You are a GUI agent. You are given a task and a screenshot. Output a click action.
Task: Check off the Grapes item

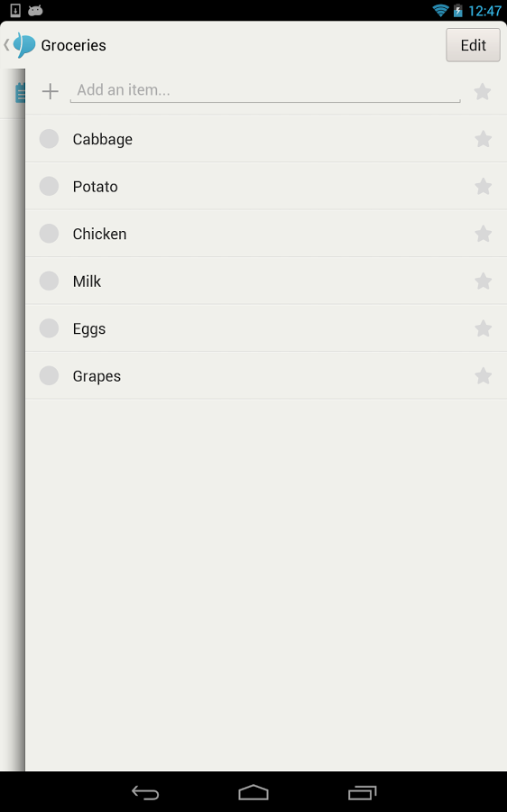click(50, 375)
